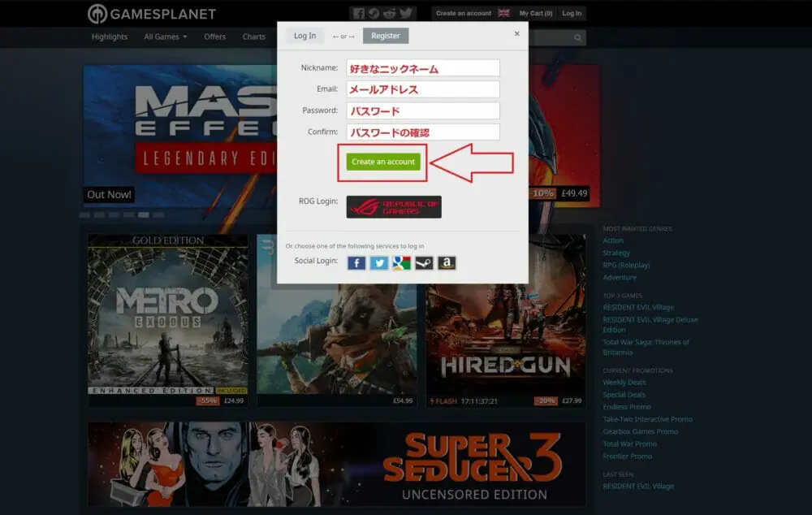Click the Gamesplanet logo in the header

tap(152, 14)
